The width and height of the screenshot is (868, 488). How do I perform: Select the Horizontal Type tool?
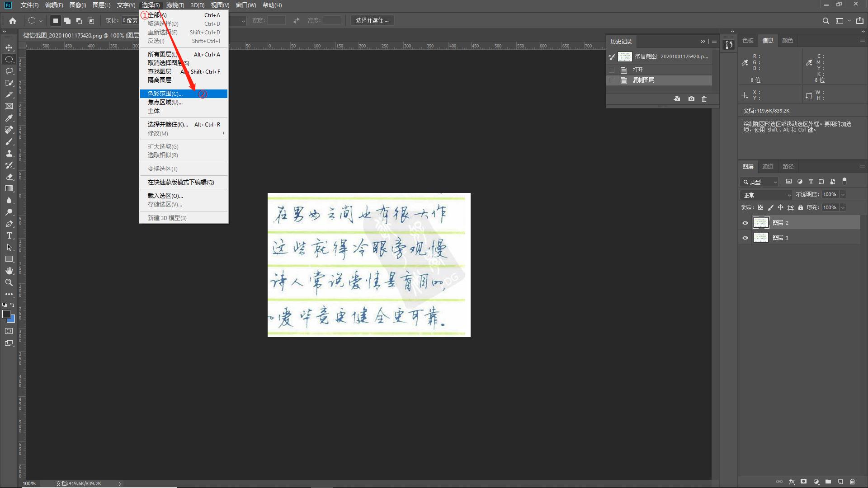coord(9,236)
